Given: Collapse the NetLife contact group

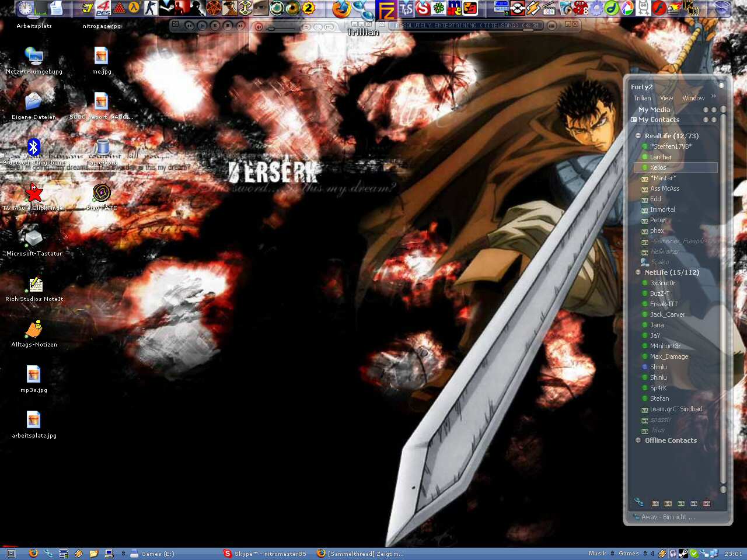Looking at the screenshot, I should coord(638,272).
